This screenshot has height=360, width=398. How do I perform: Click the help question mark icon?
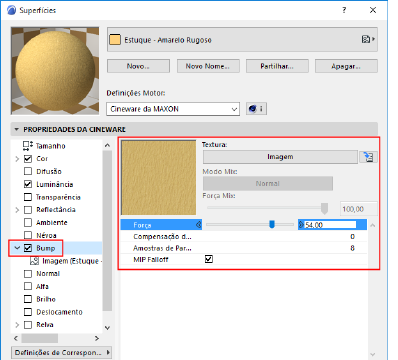point(344,10)
